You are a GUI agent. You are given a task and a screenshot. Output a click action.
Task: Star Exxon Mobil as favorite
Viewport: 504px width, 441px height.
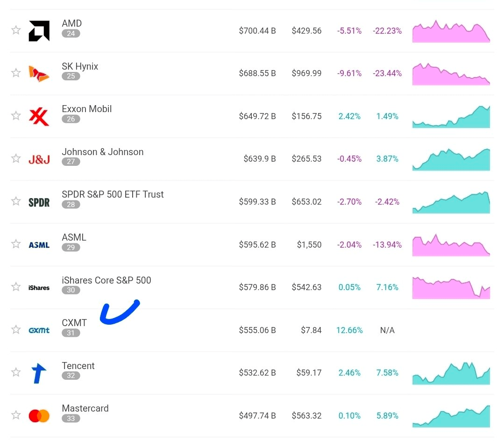click(x=16, y=116)
